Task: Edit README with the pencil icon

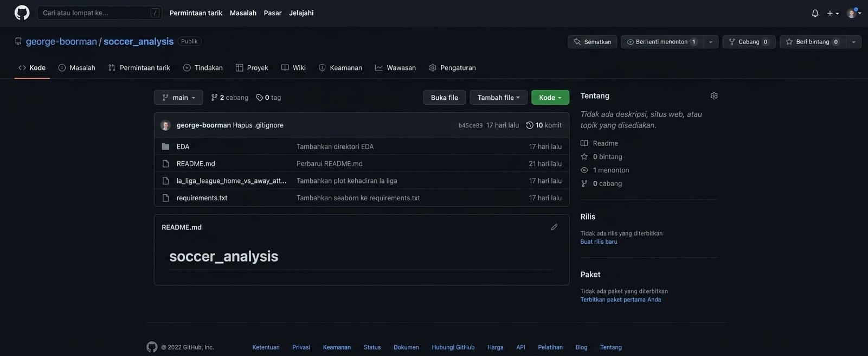Action: pyautogui.click(x=554, y=227)
